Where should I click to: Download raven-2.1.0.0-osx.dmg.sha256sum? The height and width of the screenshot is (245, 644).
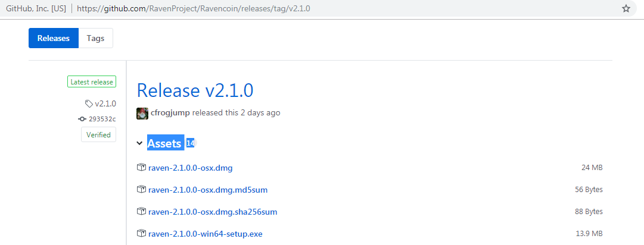[212, 212]
